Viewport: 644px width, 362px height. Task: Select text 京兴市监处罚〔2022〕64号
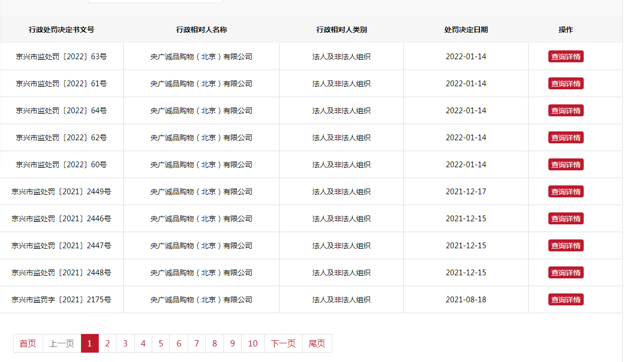(61, 111)
